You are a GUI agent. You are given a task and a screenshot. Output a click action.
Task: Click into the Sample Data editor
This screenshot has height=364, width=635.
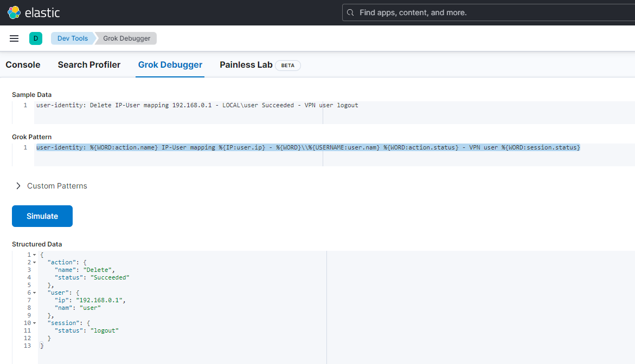pos(335,113)
